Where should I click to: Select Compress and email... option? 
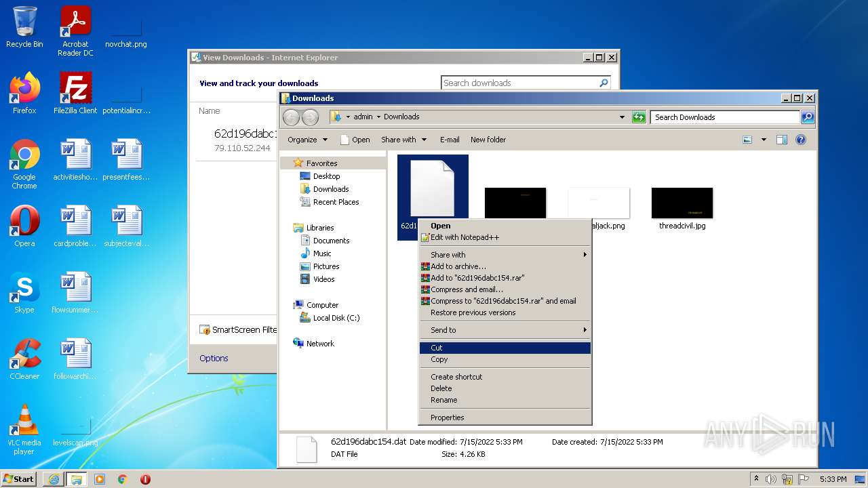click(505, 289)
